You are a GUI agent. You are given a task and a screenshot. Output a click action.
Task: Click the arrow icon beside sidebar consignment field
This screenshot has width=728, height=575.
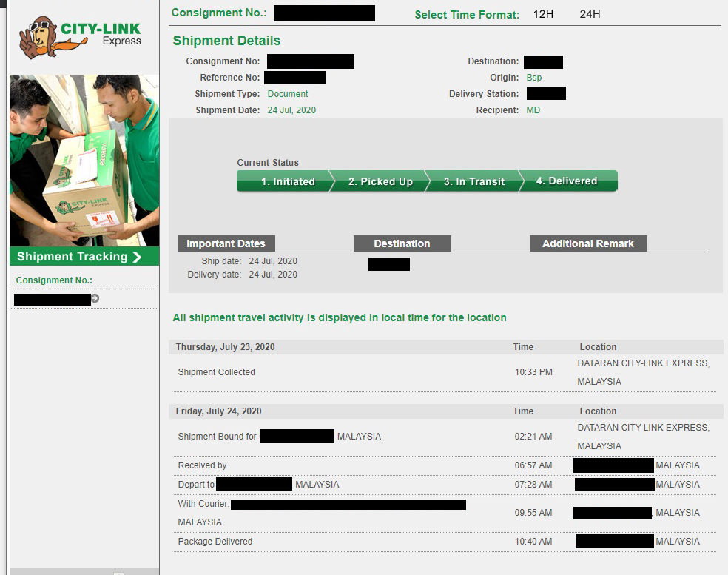(x=95, y=299)
